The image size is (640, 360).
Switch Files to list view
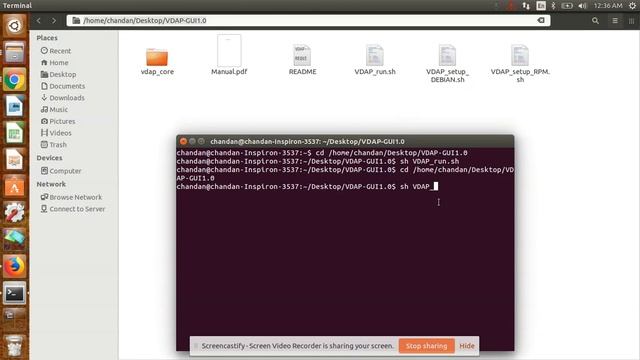coord(615,20)
